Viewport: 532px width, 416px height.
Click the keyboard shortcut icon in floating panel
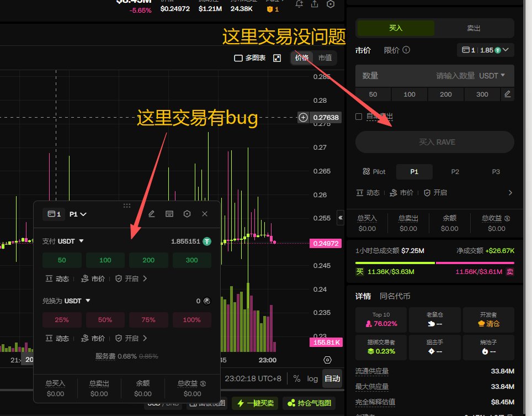pos(169,214)
